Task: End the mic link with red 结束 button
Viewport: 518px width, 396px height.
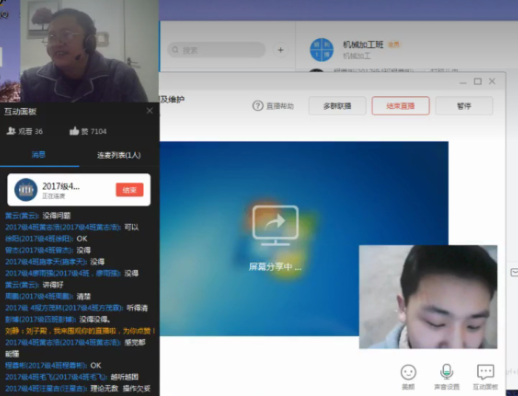Action: pyautogui.click(x=130, y=190)
